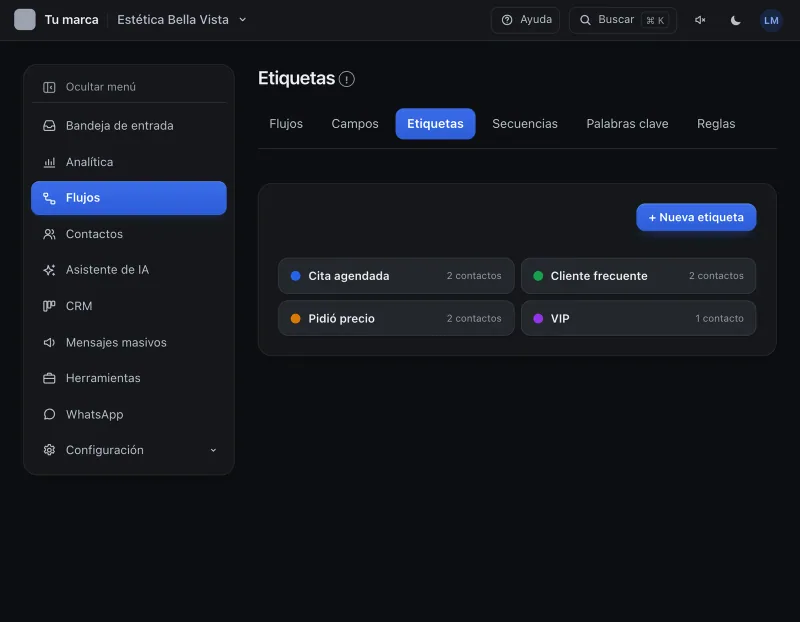
Task: Click the Ocultar menú sidebar icon
Action: [x=49, y=87]
